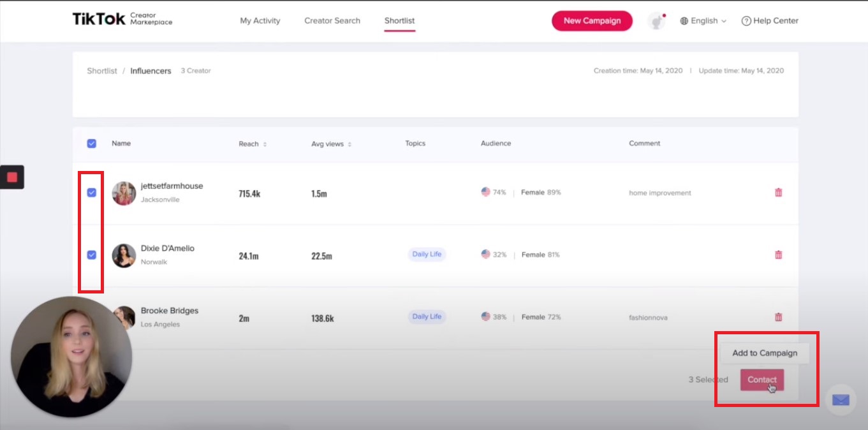Click the Comment column header
Screen dimensions: 868x430
(x=645, y=144)
